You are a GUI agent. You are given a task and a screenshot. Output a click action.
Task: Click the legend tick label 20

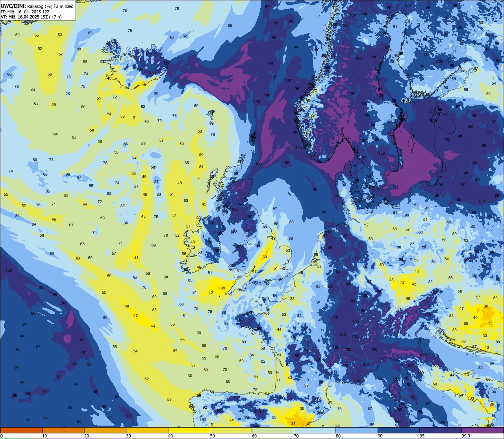tap(86, 436)
